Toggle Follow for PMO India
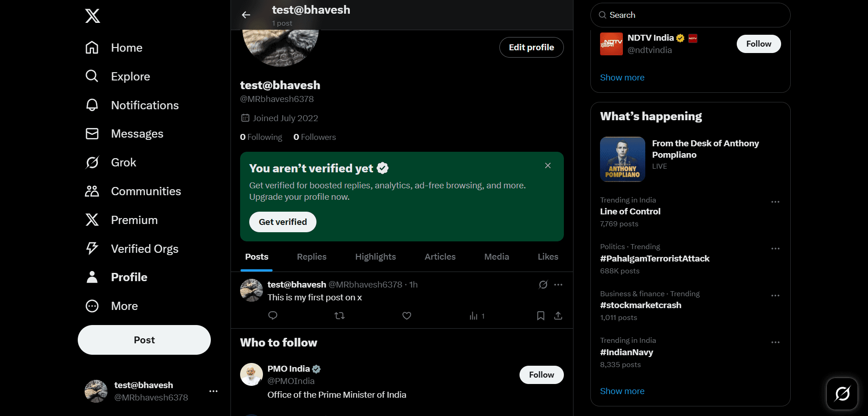 coord(541,375)
